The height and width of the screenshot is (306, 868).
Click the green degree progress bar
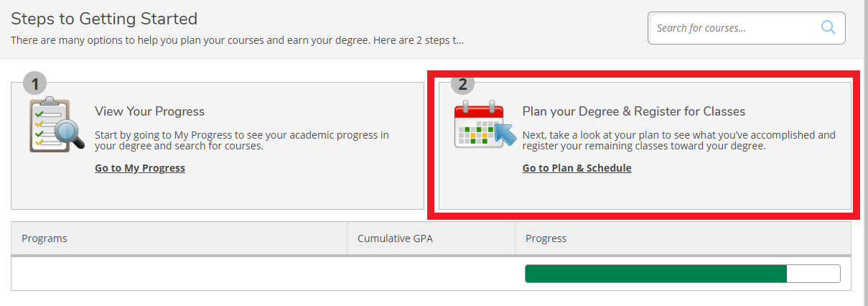coord(656,274)
